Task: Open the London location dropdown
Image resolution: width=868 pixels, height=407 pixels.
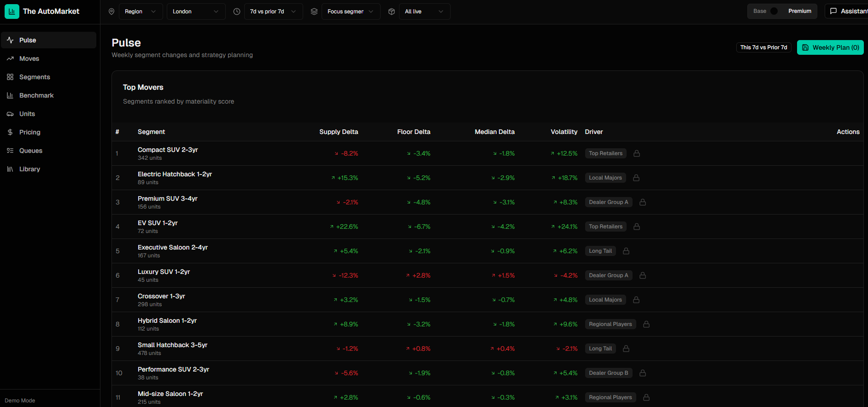Action: click(196, 12)
